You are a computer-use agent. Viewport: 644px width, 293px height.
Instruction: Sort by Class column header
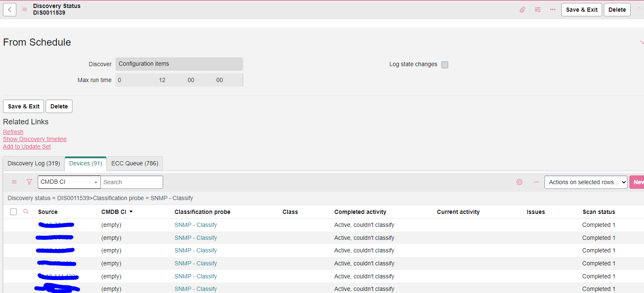tap(290, 212)
